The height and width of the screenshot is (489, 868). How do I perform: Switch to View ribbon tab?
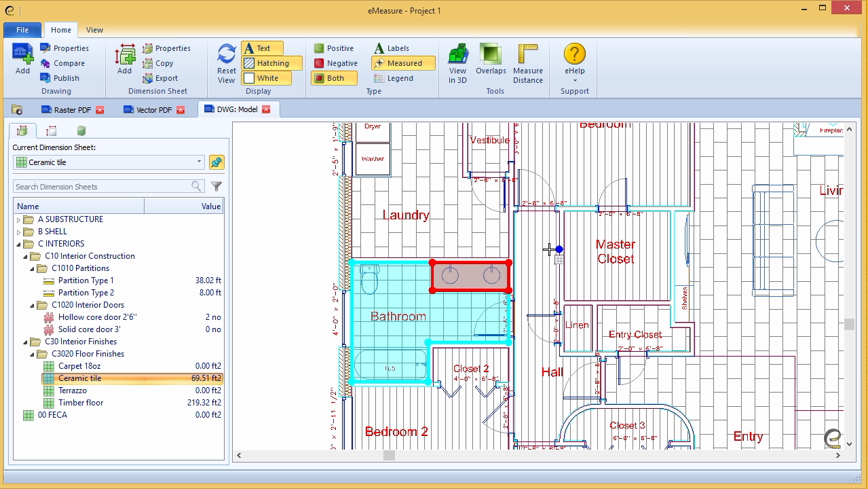tap(94, 30)
